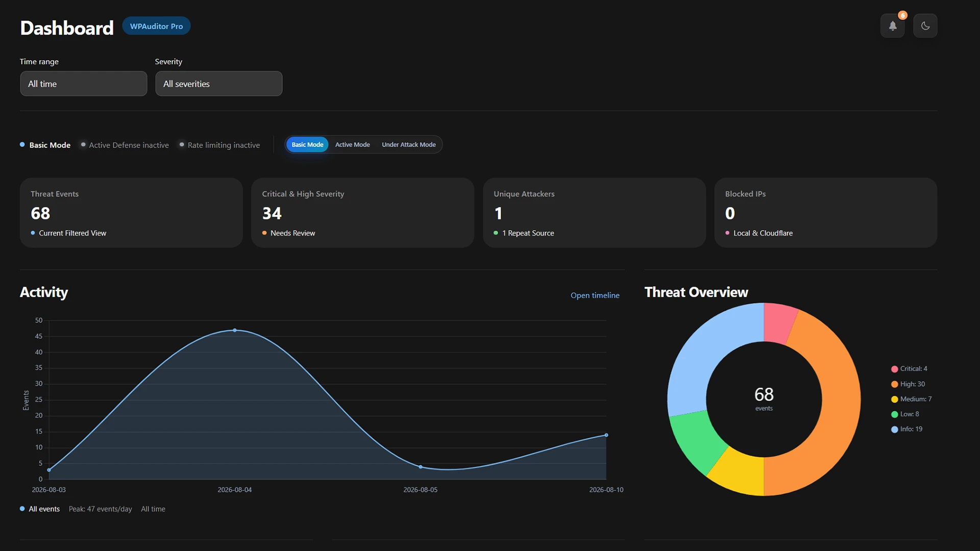
Task: Click the 2026-08-03 chart data point
Action: pos(49,470)
